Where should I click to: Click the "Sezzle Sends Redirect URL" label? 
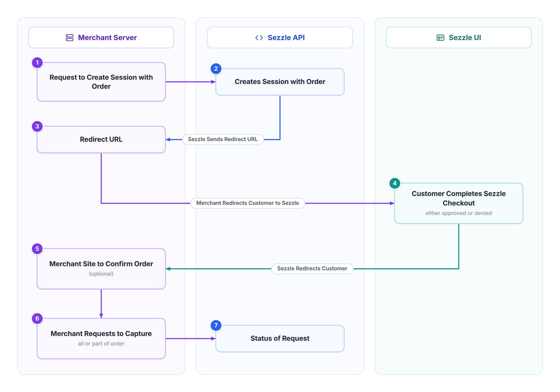tap(223, 139)
